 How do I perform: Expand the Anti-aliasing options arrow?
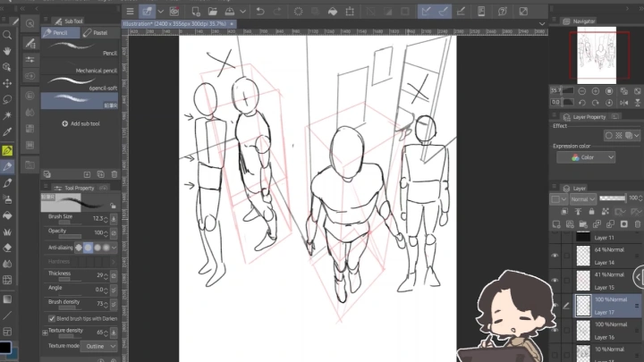coord(114,248)
